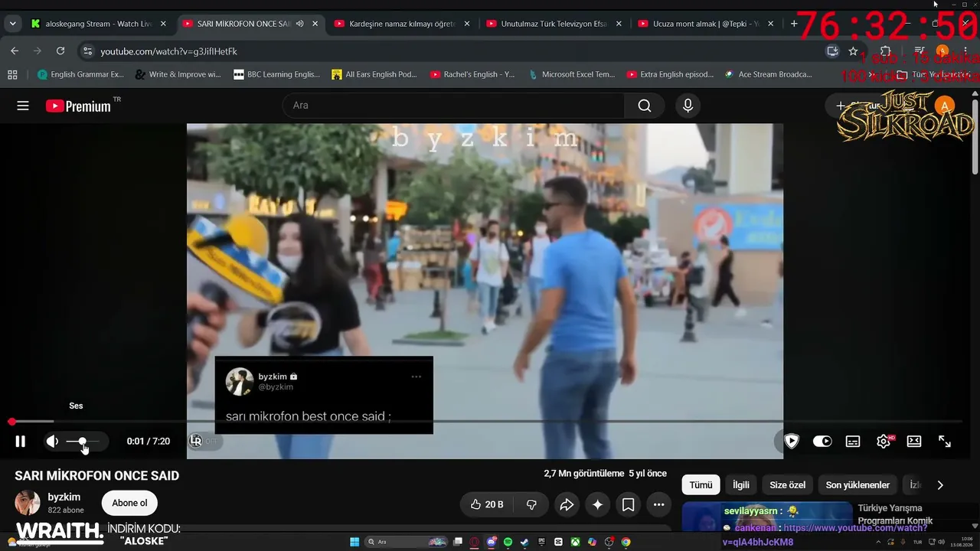This screenshot has height=551, width=980.
Task: Enter fullscreen mode
Action: [945, 442]
